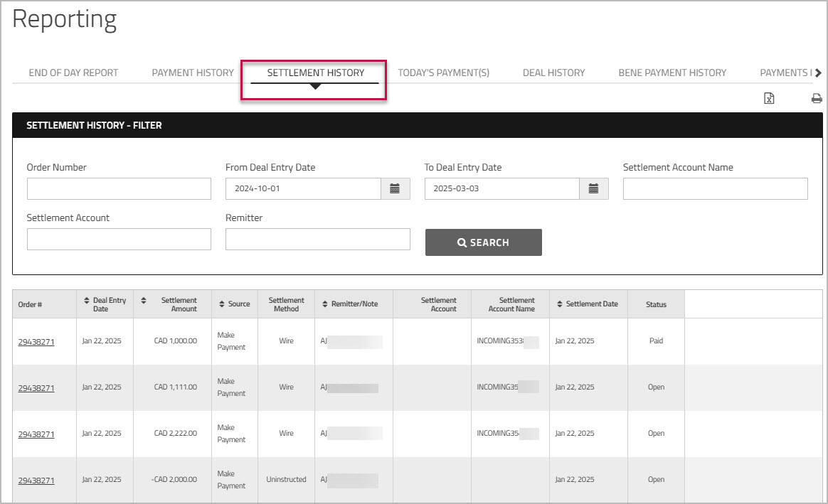The width and height of the screenshot is (828, 504).
Task: Select the Settlement History tab
Action: 315,73
